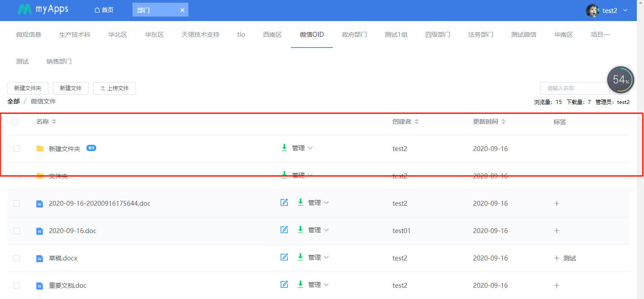Click the 54% circular progress indicator
Screen dimensions: 644x299
pyautogui.click(x=620, y=80)
